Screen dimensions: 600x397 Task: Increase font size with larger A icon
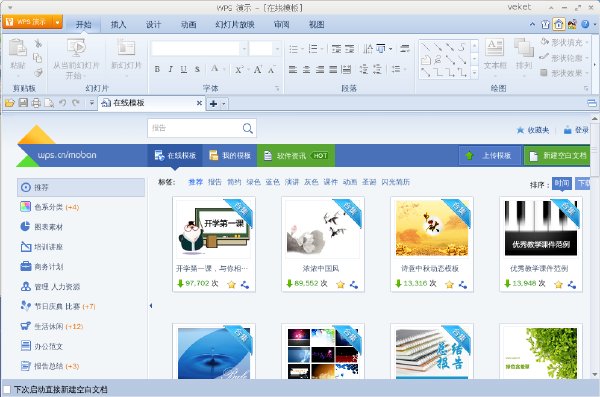258,69
